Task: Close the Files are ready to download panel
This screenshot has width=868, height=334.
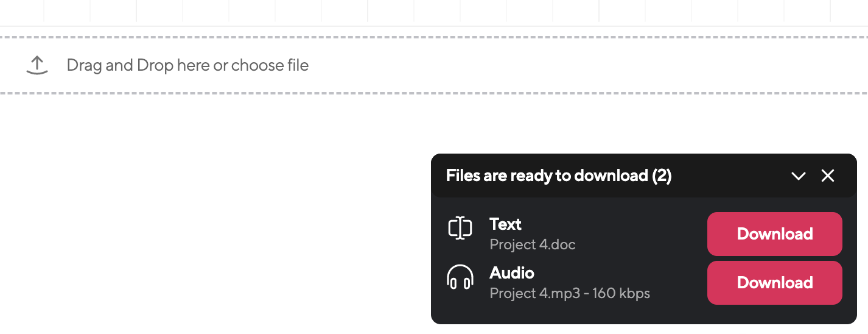Action: pyautogui.click(x=828, y=176)
